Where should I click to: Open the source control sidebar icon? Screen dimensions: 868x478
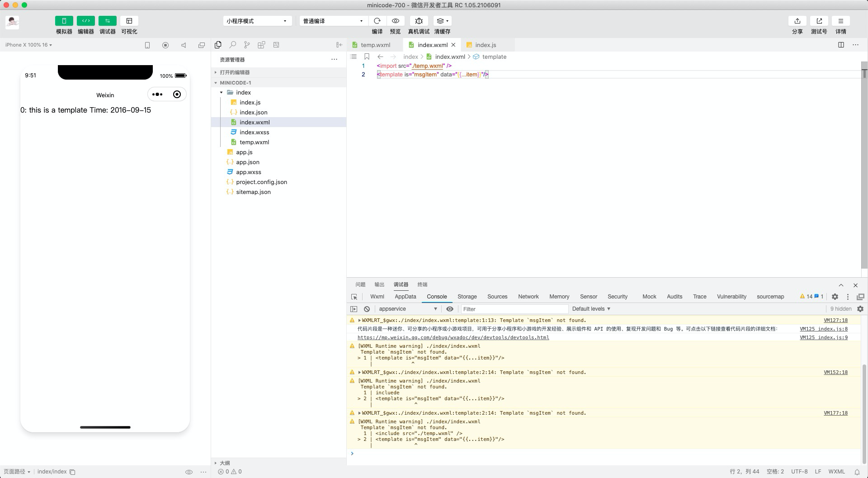247,45
